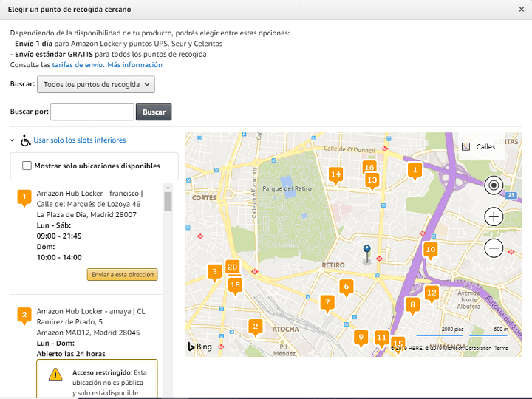Select map marker number 9
The width and height of the screenshot is (532, 399).
tap(361, 338)
